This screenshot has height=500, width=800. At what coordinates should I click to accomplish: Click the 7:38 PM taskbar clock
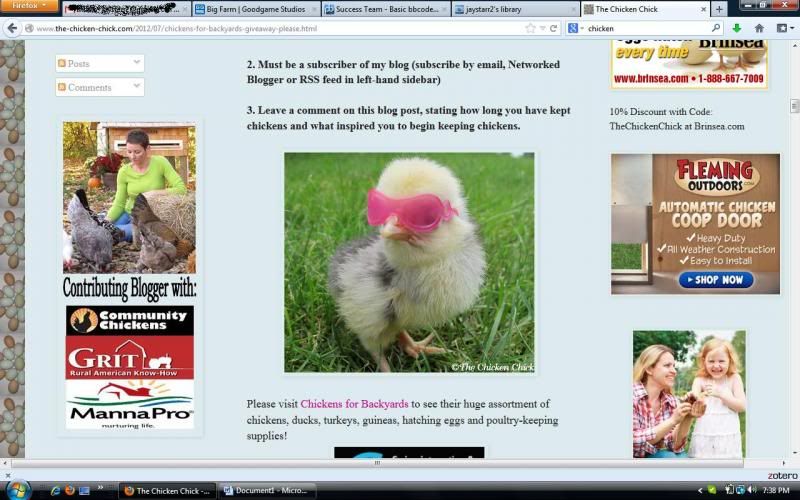776,491
